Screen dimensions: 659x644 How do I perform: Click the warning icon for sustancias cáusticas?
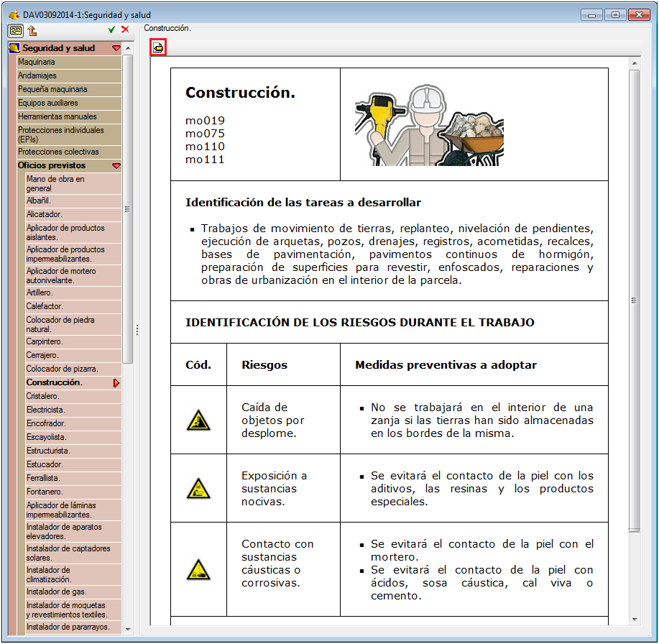tap(198, 569)
